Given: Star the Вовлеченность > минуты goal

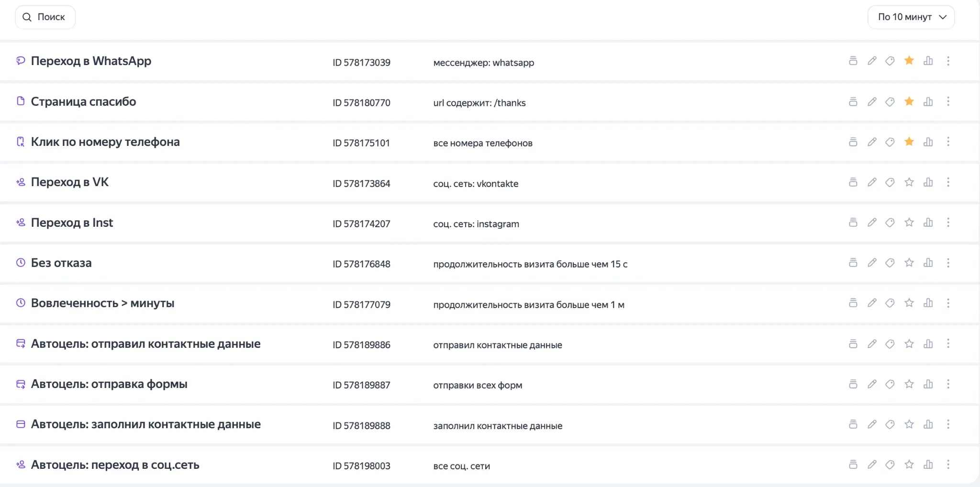Looking at the screenshot, I should click(909, 303).
